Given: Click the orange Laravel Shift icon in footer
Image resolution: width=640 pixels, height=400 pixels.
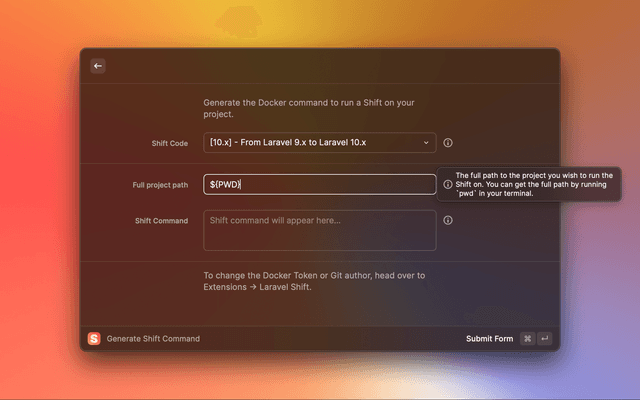Looking at the screenshot, I should (x=94, y=339).
